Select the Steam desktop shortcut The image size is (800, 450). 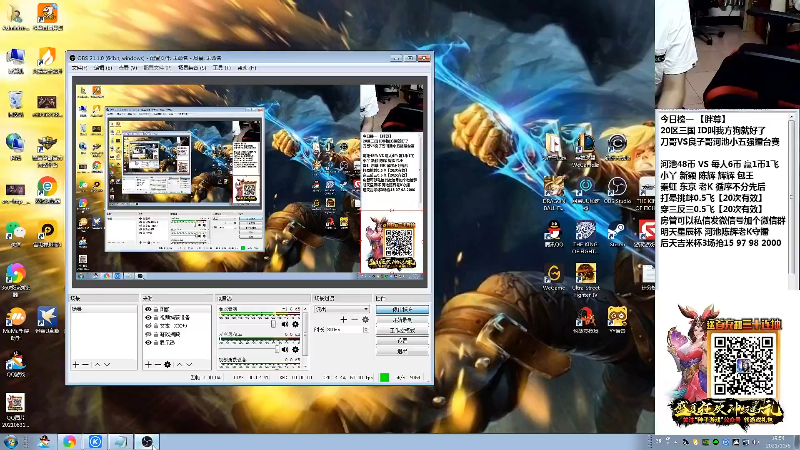(x=616, y=234)
